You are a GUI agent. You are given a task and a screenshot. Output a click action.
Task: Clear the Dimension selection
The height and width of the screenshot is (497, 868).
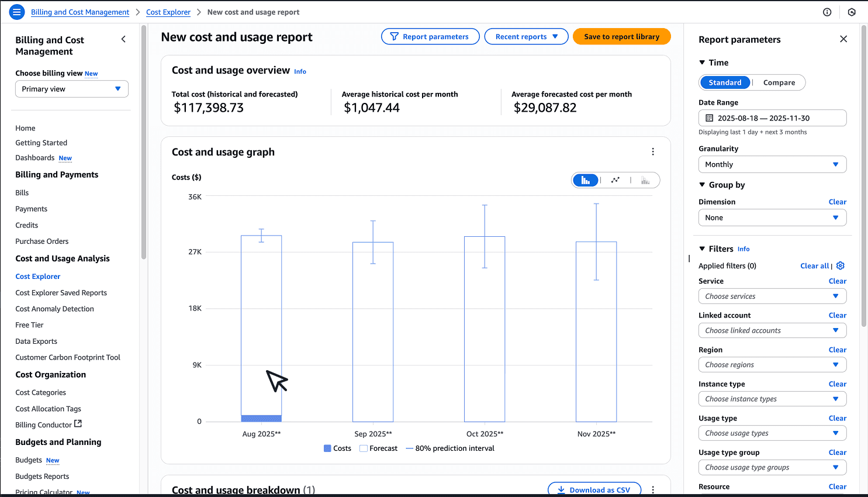(x=838, y=202)
